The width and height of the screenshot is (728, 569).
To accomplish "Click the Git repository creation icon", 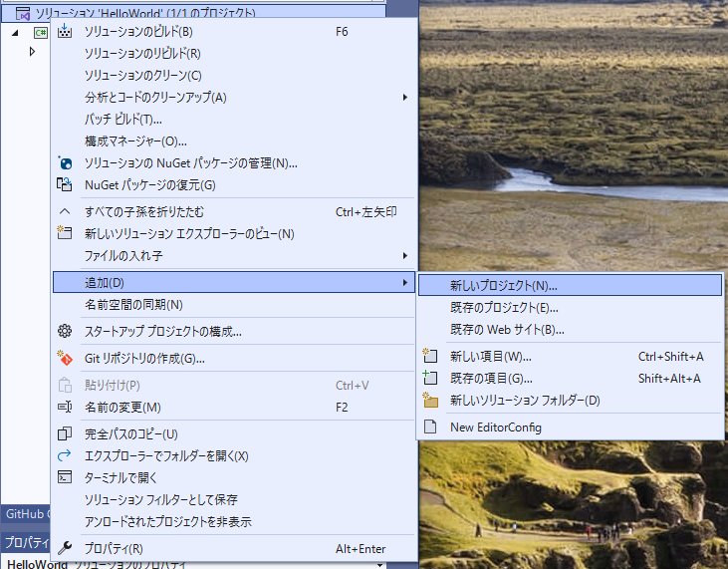I will [x=65, y=358].
